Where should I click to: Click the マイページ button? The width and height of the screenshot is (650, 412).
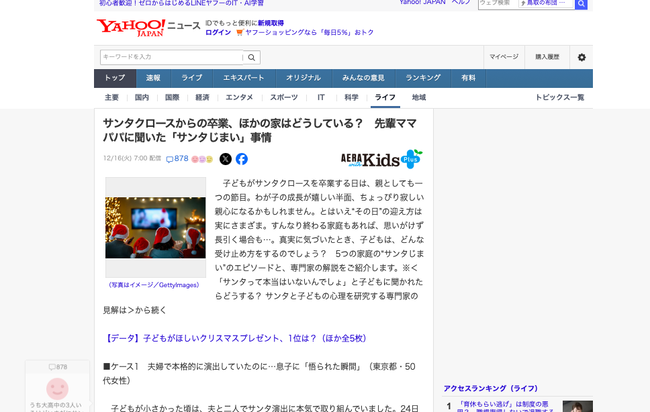[x=504, y=57]
